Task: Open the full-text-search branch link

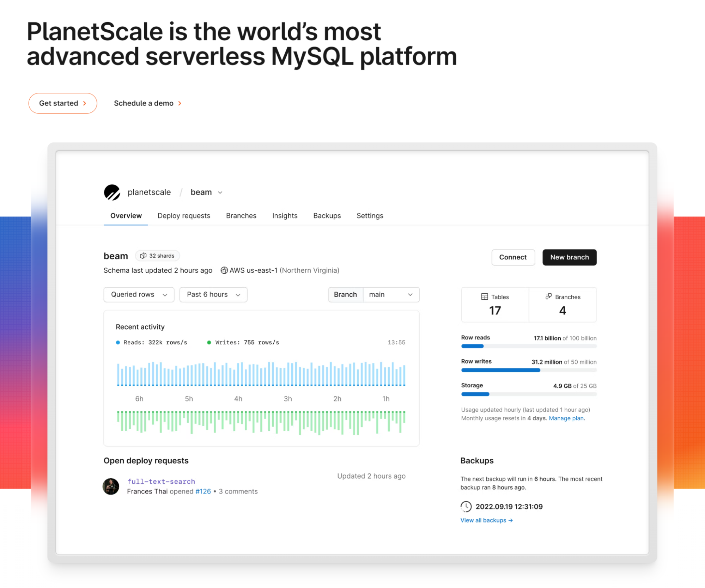Action: 161,482
